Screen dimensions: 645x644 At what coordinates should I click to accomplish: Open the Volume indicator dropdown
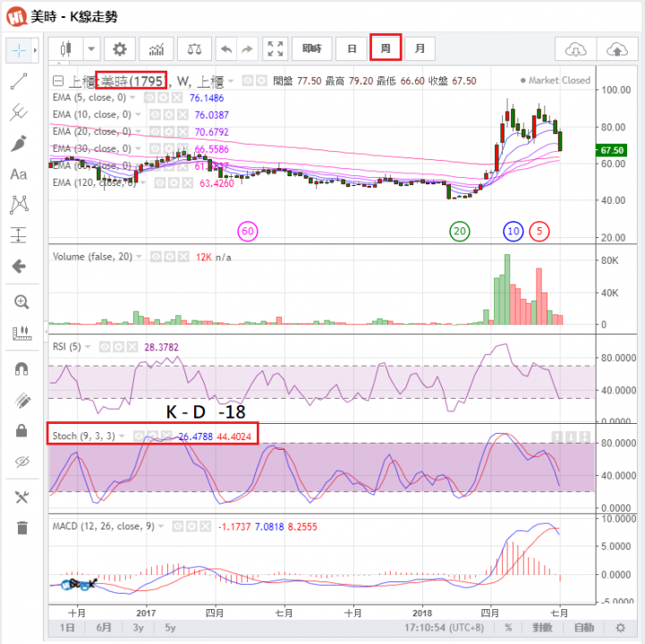pyautogui.click(x=139, y=257)
